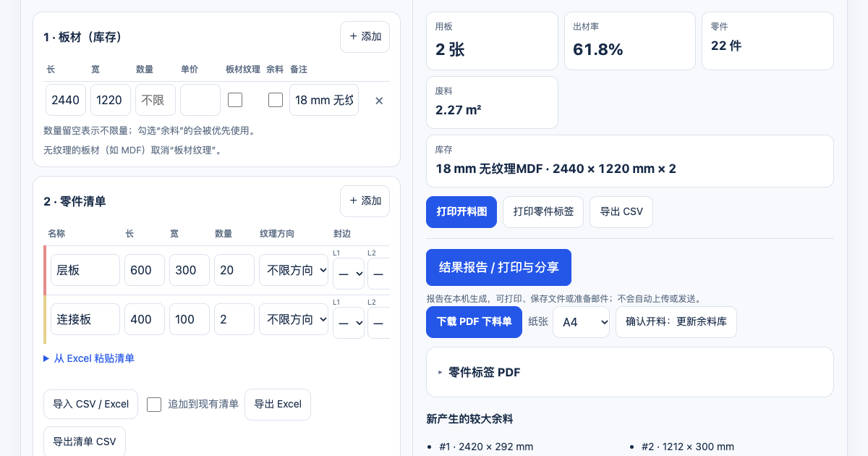The image size is (868, 456).
Task: Edit the board width field 1220
Action: tap(111, 100)
